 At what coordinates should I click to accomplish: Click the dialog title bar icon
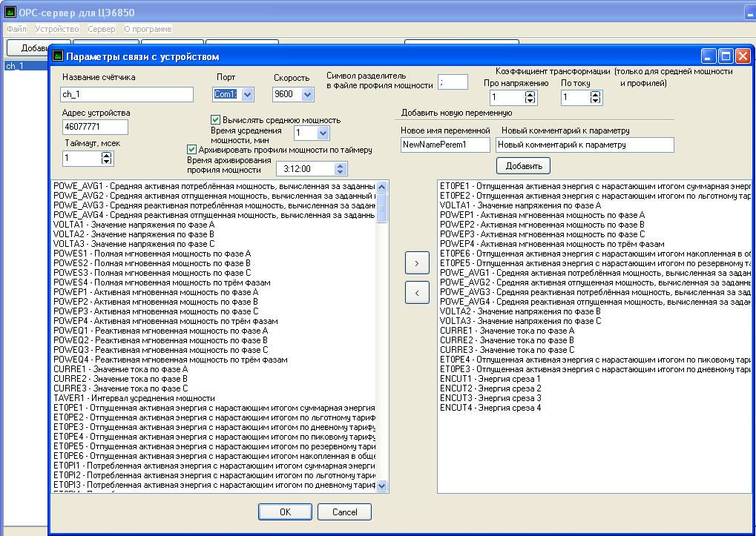coord(58,56)
